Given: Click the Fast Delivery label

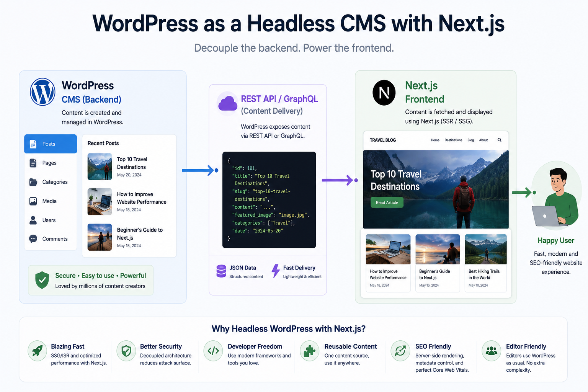Looking at the screenshot, I should pos(299,268).
